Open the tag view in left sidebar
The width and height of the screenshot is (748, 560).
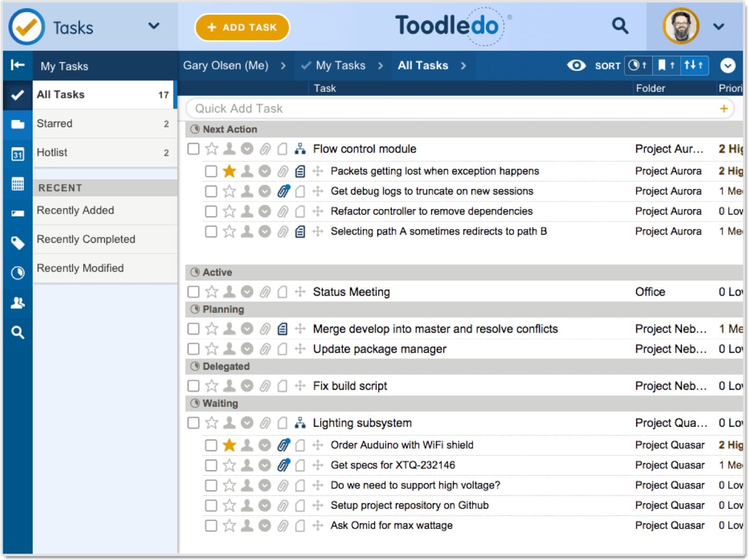[17, 242]
